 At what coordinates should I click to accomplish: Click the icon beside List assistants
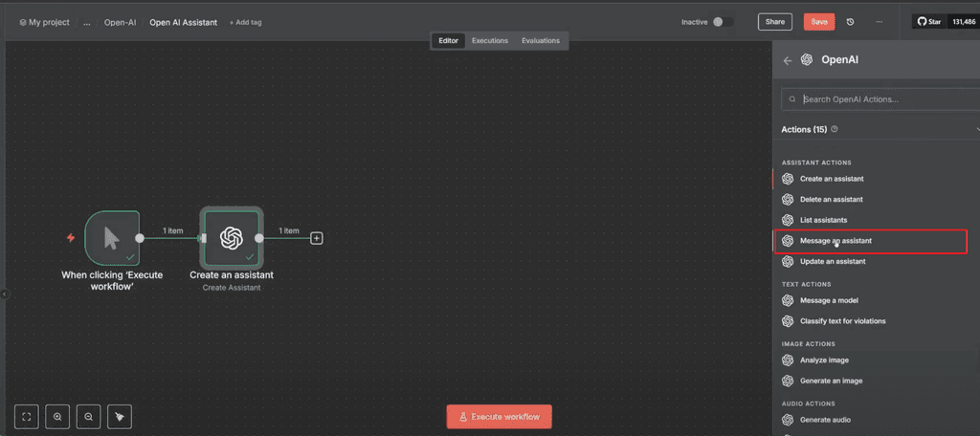click(788, 220)
